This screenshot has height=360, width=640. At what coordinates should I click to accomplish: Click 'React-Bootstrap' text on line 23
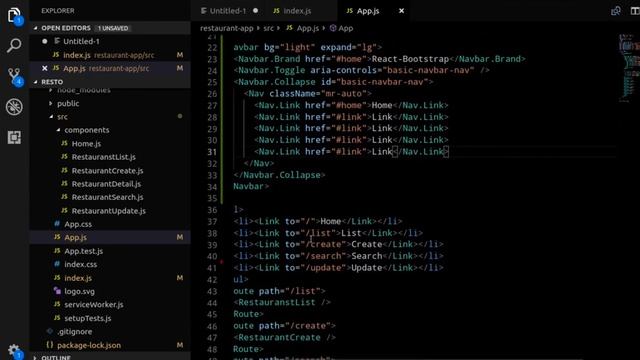410,59
